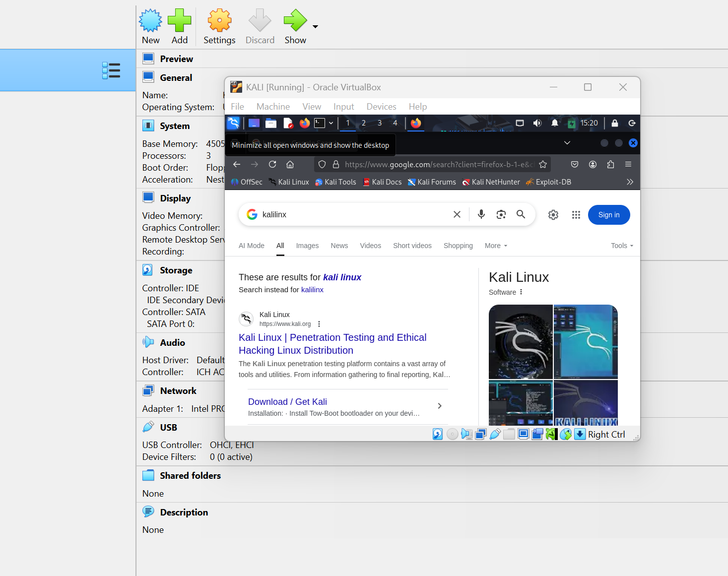Open Kali Linux Penetration Testing result link
This screenshot has width=728, height=576.
tap(332, 344)
